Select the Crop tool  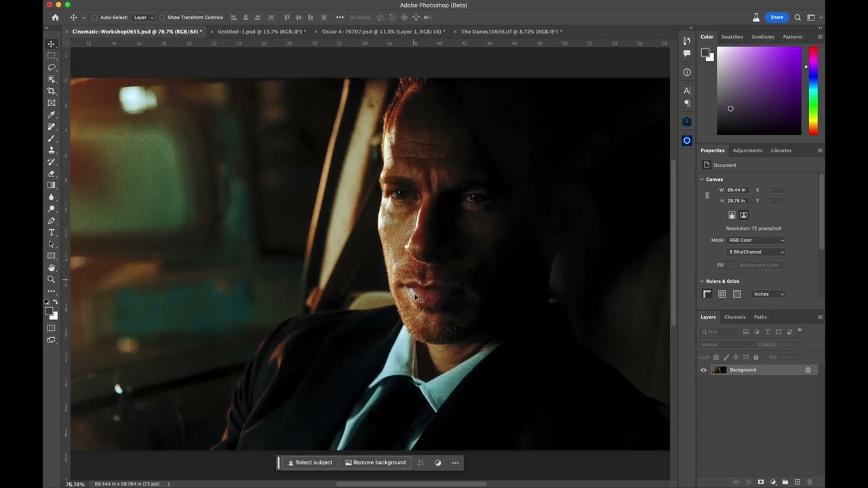click(x=51, y=91)
